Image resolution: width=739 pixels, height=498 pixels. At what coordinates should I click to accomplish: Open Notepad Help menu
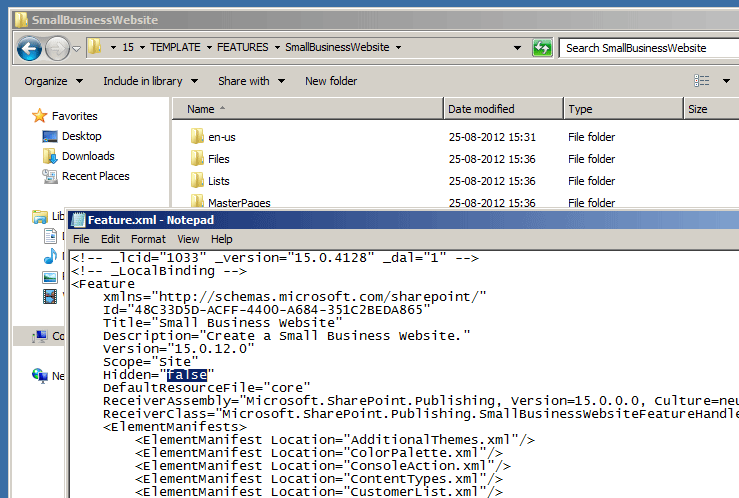(222, 239)
